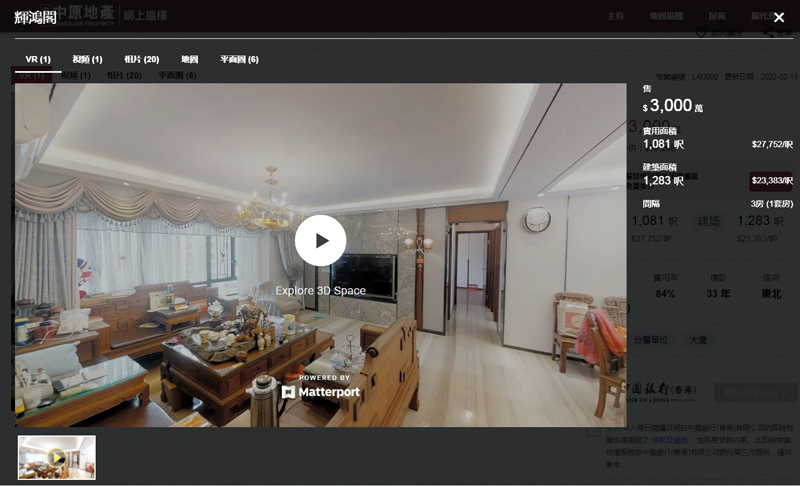Open the 地圖 map tab
Viewport: 800px width, 486px height.
point(189,59)
